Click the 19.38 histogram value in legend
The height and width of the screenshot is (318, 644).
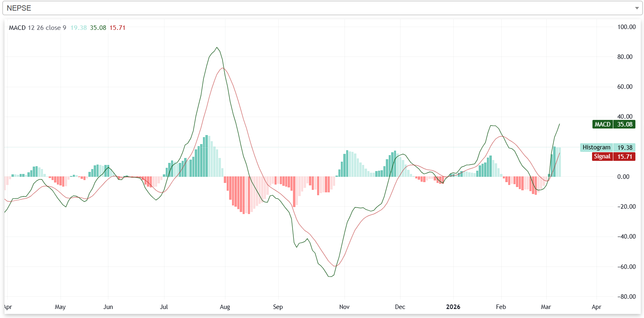[79, 28]
